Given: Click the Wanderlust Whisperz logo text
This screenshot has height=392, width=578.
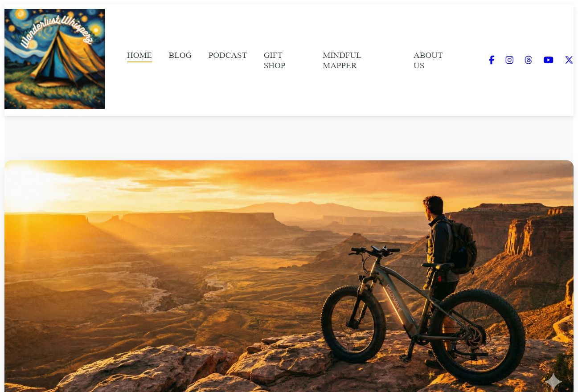Looking at the screenshot, I should [x=56, y=31].
